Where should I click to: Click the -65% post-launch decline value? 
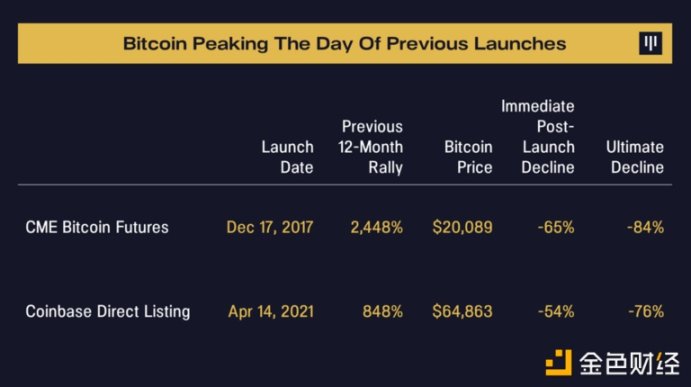[x=556, y=227]
